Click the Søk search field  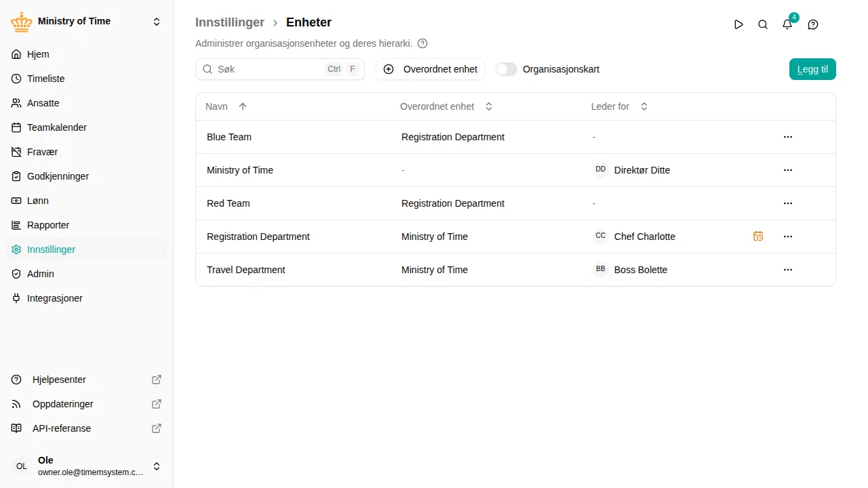point(280,69)
